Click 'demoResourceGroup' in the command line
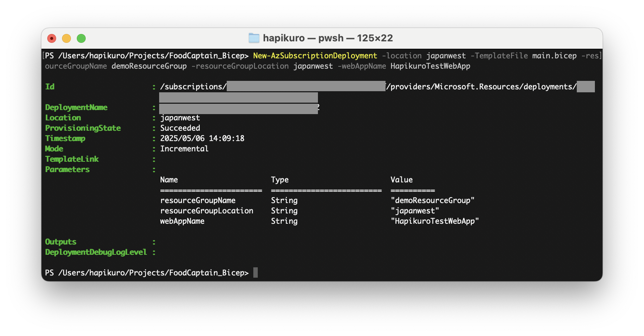The width and height of the screenshot is (644, 336). click(x=149, y=66)
